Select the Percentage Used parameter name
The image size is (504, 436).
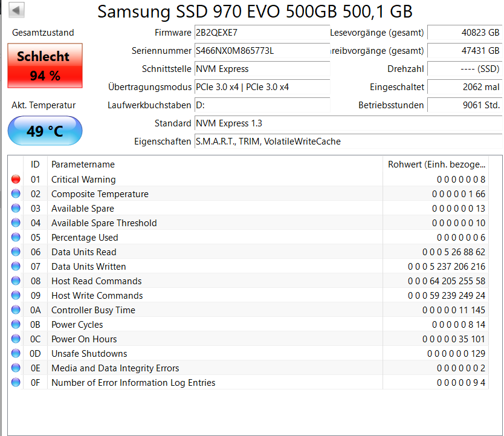pos(85,237)
